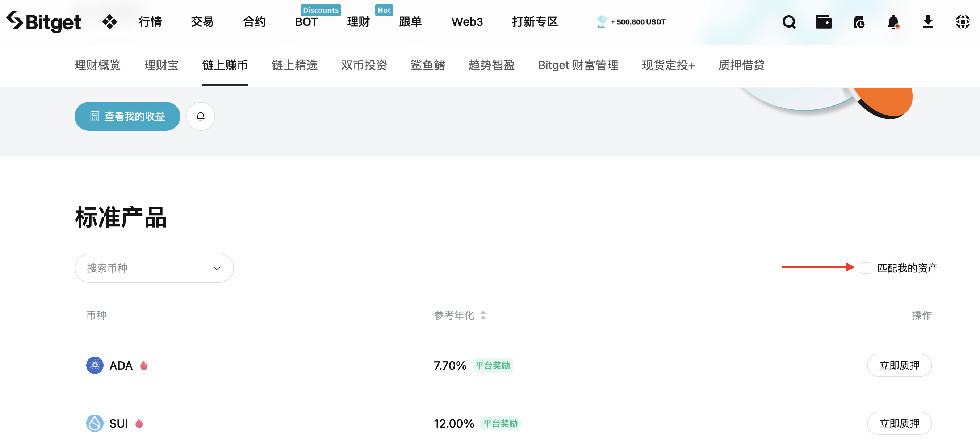Switch to the Bitget 财富管理 tab
This screenshot has height=441, width=980.
tap(578, 65)
